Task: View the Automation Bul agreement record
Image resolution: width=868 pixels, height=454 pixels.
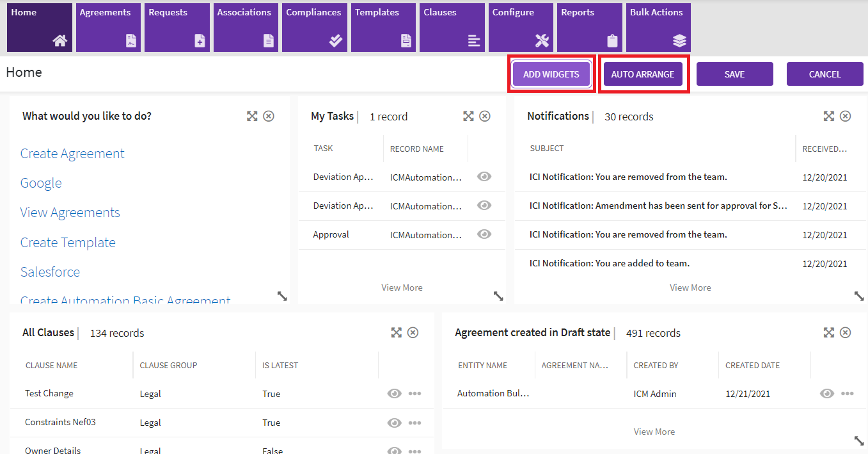Action: 827,393
